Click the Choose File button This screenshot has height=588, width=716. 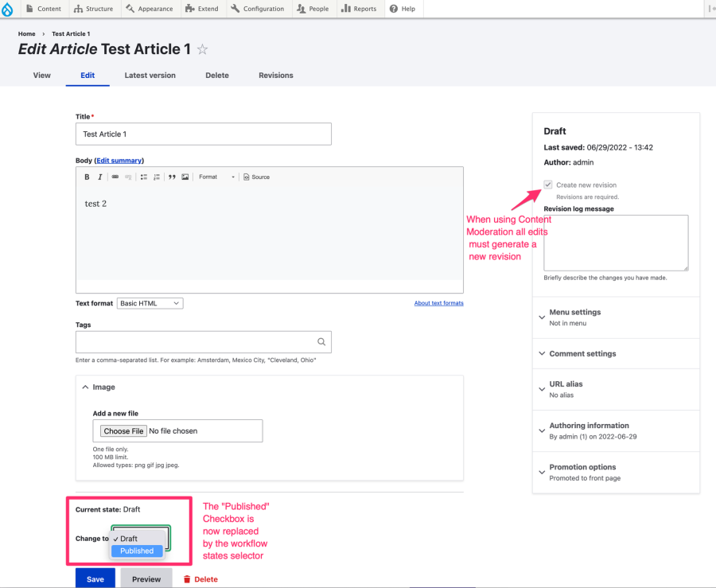click(x=123, y=431)
